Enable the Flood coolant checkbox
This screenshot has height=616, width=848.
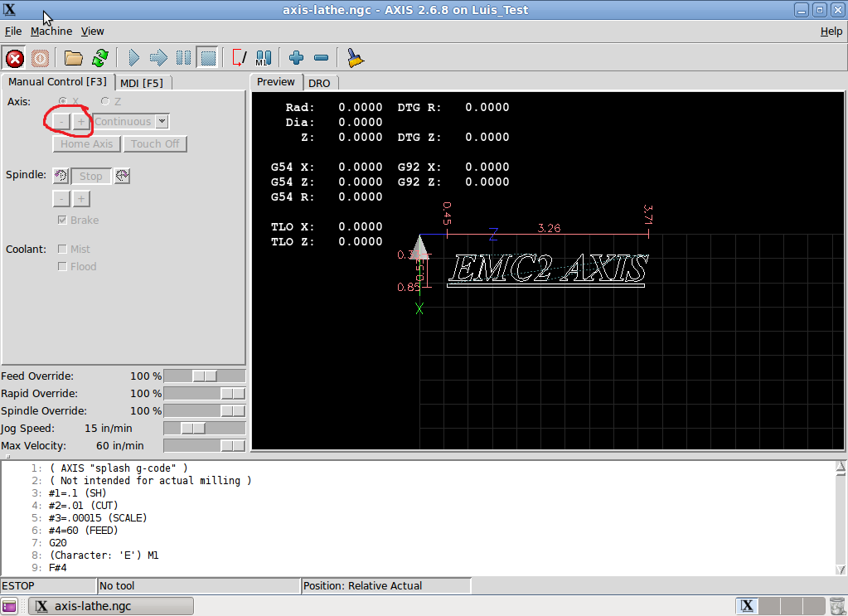(63, 266)
